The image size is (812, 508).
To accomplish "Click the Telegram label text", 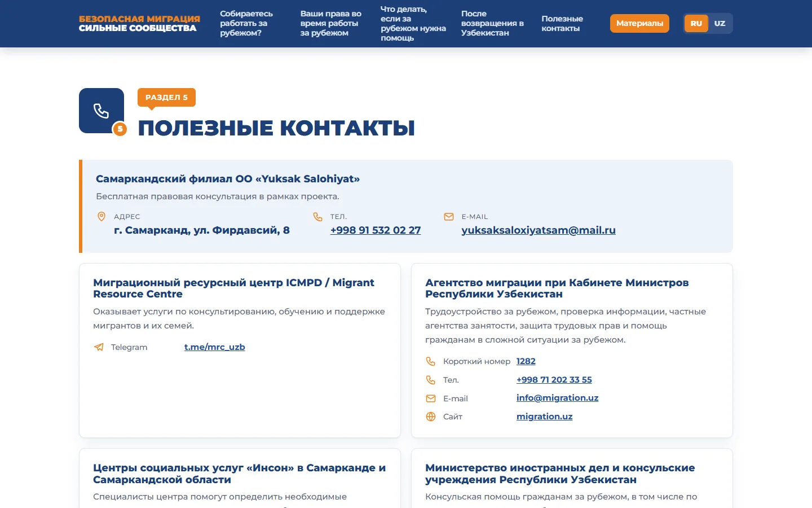I will point(129,347).
